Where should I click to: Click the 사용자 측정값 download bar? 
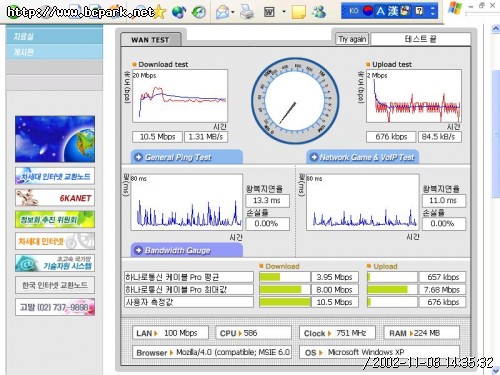[x=284, y=302]
